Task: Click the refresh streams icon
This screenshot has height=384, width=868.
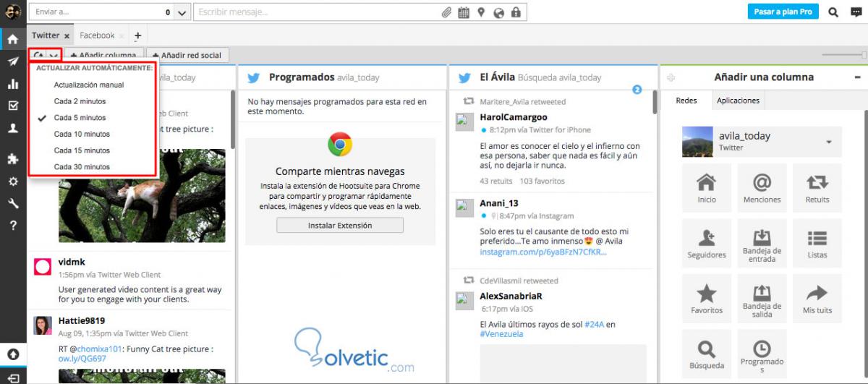Action: pyautogui.click(x=38, y=55)
